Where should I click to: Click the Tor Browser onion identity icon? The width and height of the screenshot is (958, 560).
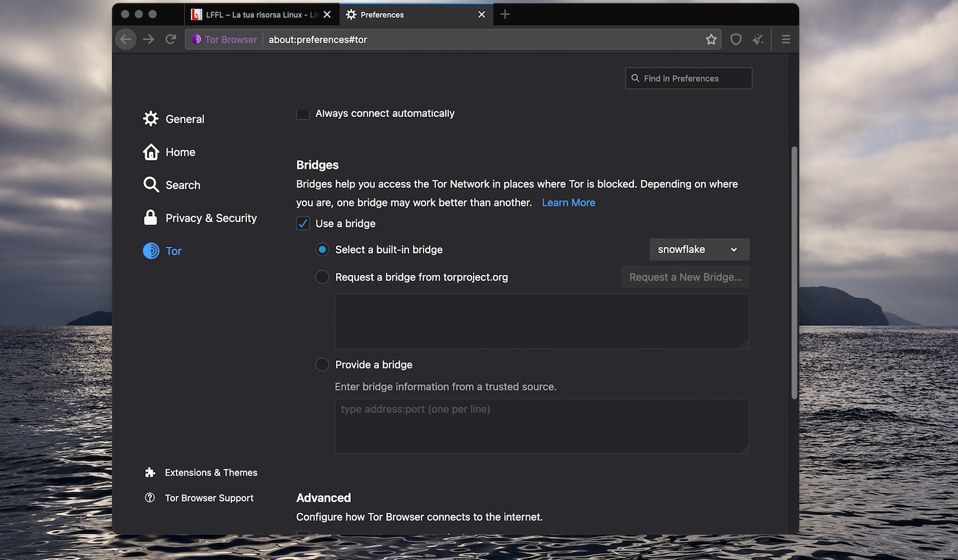coord(196,40)
